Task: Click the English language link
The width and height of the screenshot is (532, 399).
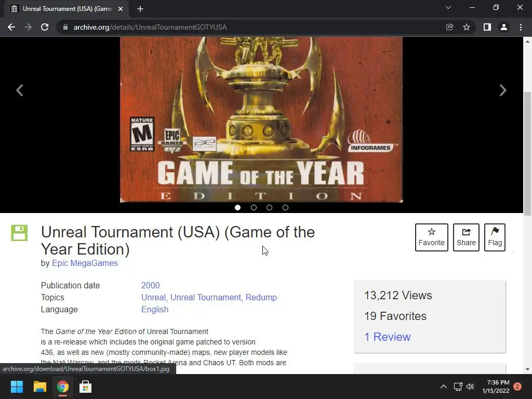Action: [x=155, y=310]
